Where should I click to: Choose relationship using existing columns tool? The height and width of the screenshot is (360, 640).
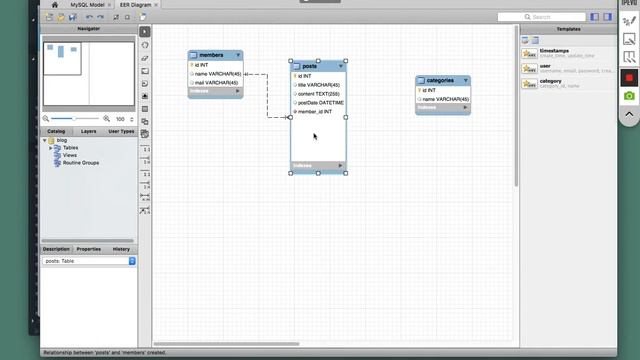pyautogui.click(x=145, y=211)
